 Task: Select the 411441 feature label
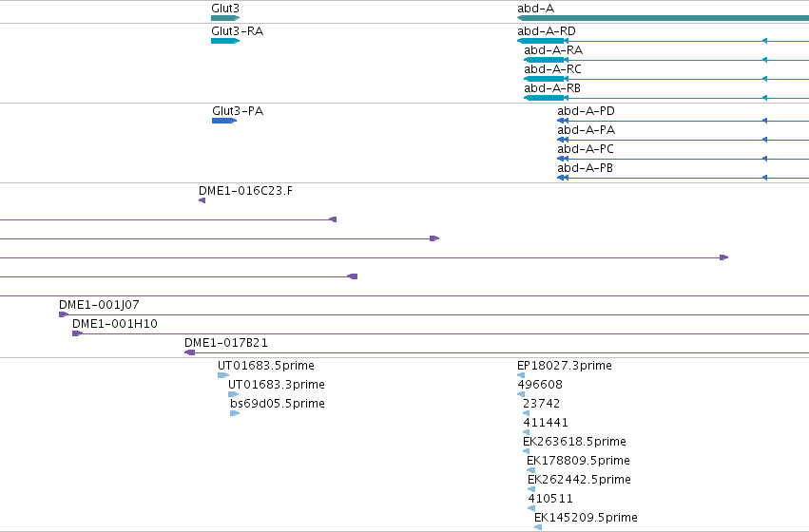[546, 423]
